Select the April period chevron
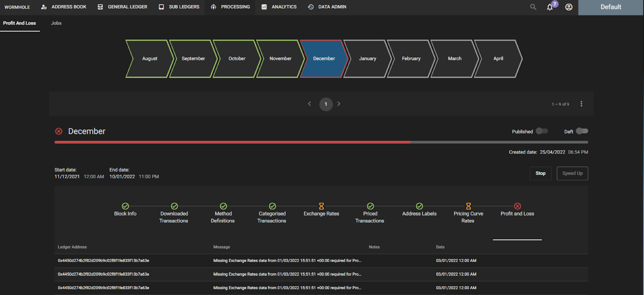The width and height of the screenshot is (644, 295). [x=498, y=59]
